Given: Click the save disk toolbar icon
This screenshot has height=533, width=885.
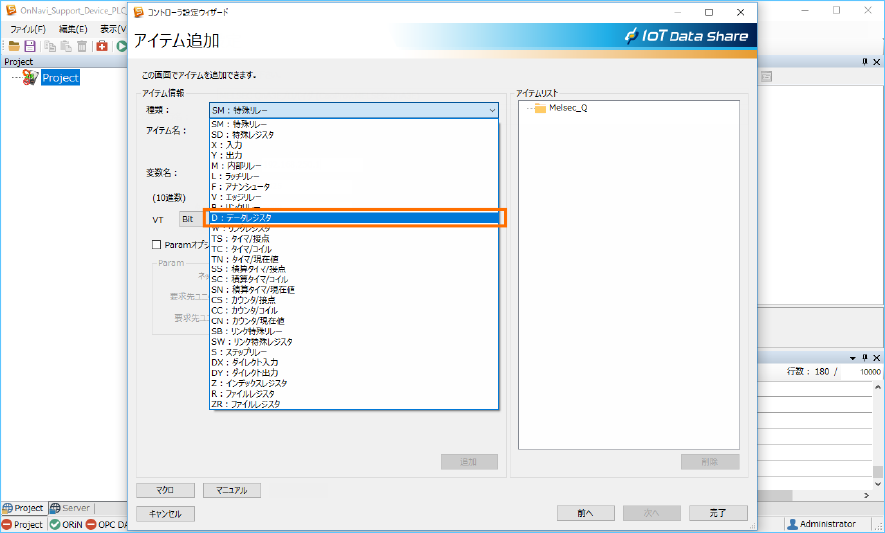Looking at the screenshot, I should click(x=30, y=46).
